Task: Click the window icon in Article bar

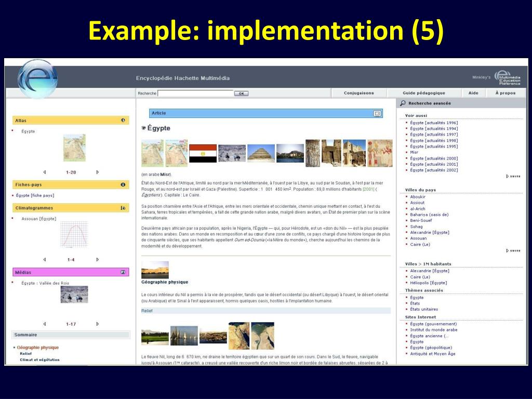Action: pos(377,113)
